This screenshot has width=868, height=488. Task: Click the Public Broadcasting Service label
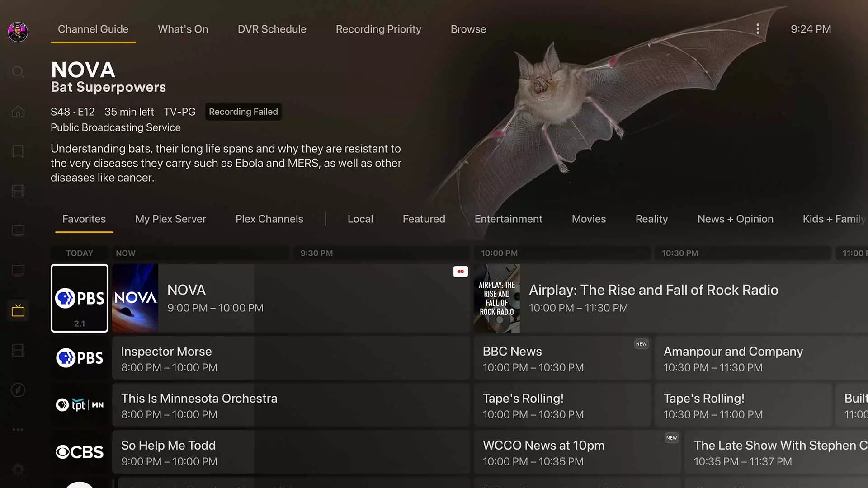pos(116,128)
